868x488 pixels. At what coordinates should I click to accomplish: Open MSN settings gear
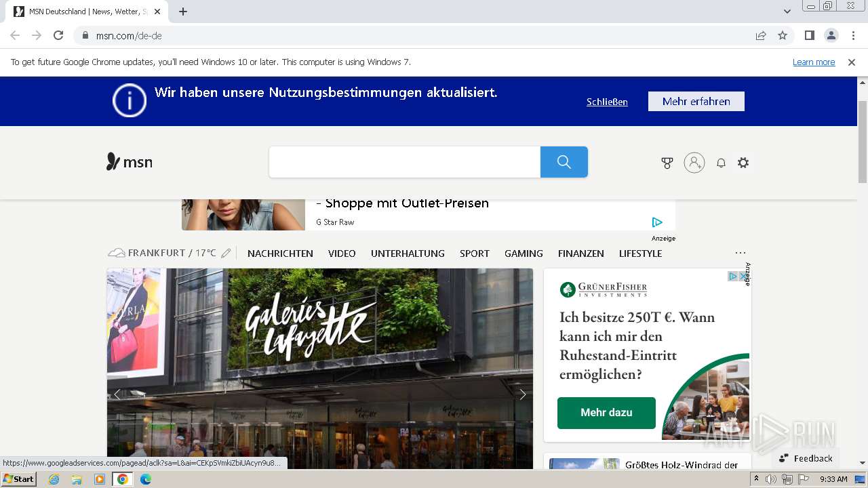743,163
